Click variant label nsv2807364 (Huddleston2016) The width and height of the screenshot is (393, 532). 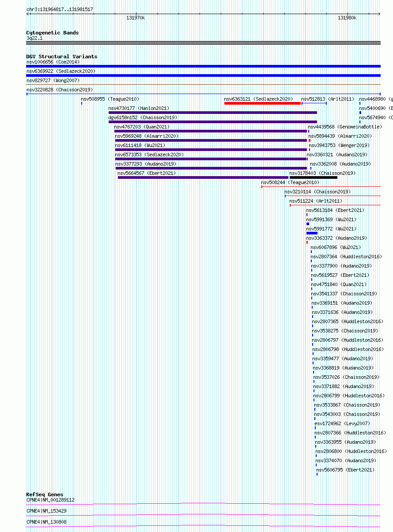tap(346, 257)
